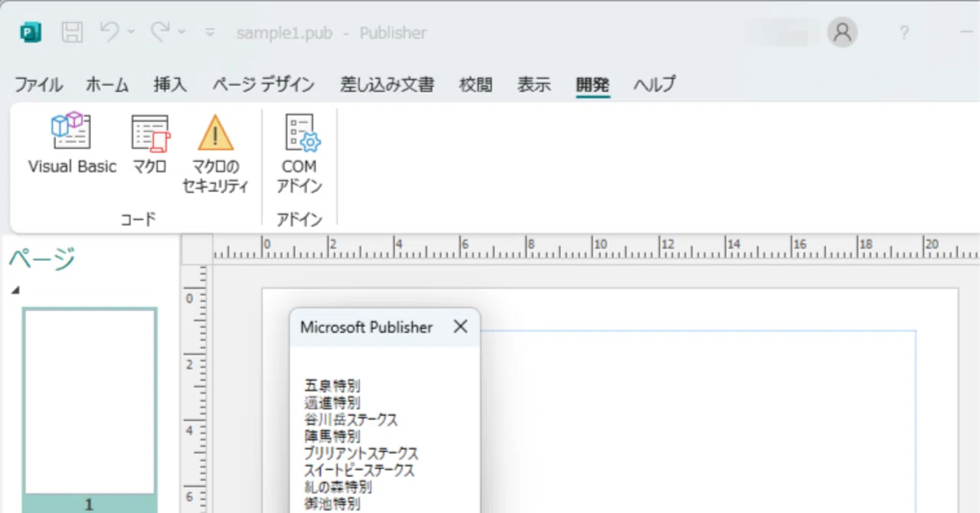Select the 開発 tab
The width and height of the screenshot is (980, 513).
(x=593, y=85)
